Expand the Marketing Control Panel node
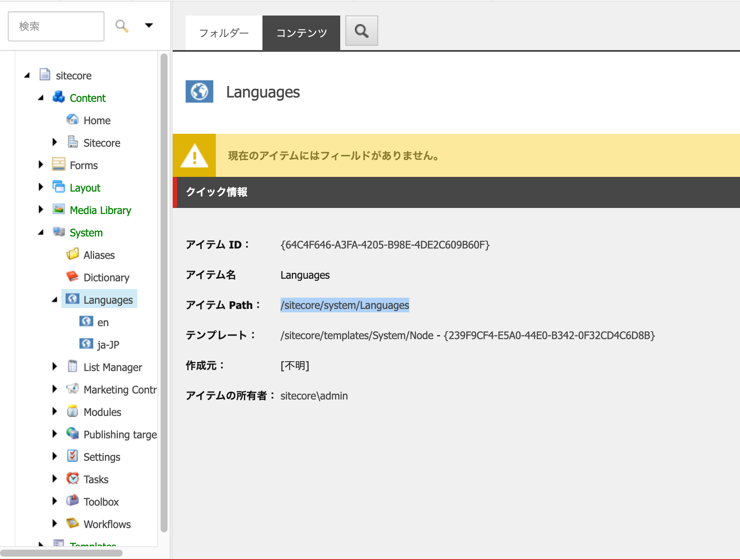The width and height of the screenshot is (740, 560). pyautogui.click(x=54, y=389)
